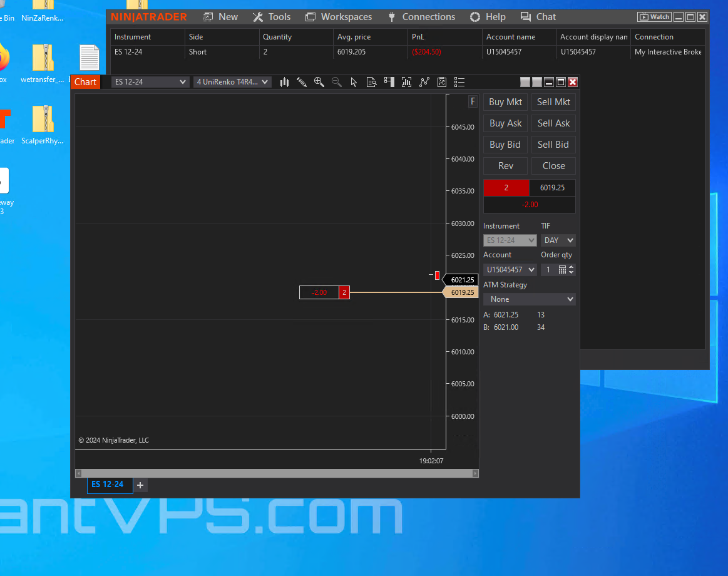
Task: Open the New menu
Action: 220,17
